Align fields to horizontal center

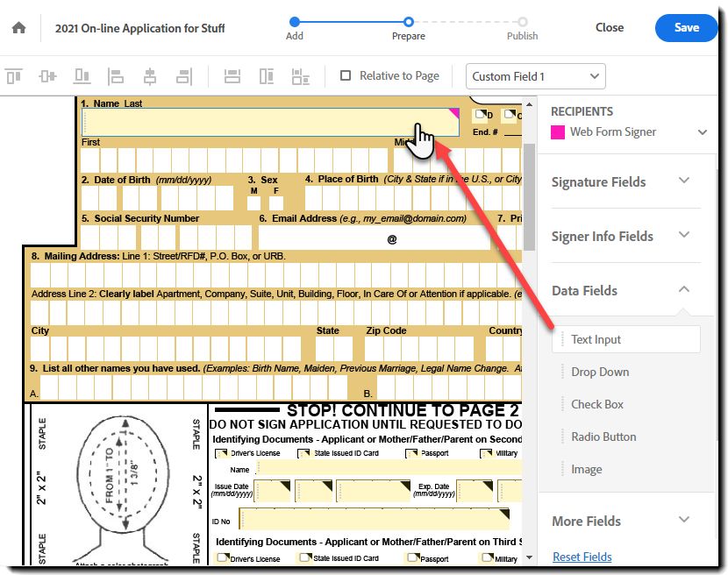pos(149,76)
